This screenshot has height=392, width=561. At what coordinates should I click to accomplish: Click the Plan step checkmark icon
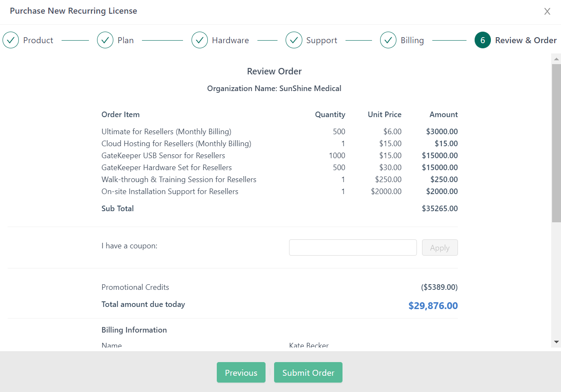(x=105, y=40)
